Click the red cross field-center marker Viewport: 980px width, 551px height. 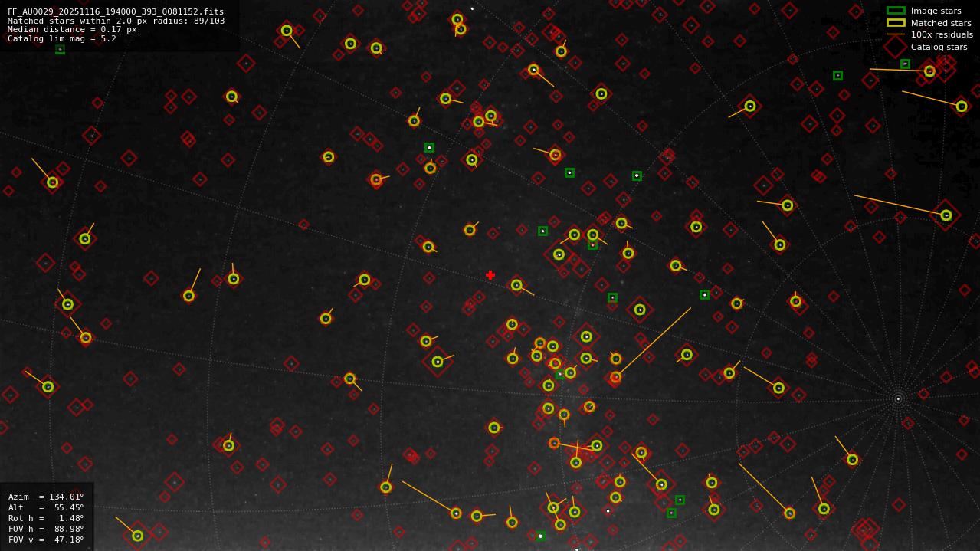(490, 275)
